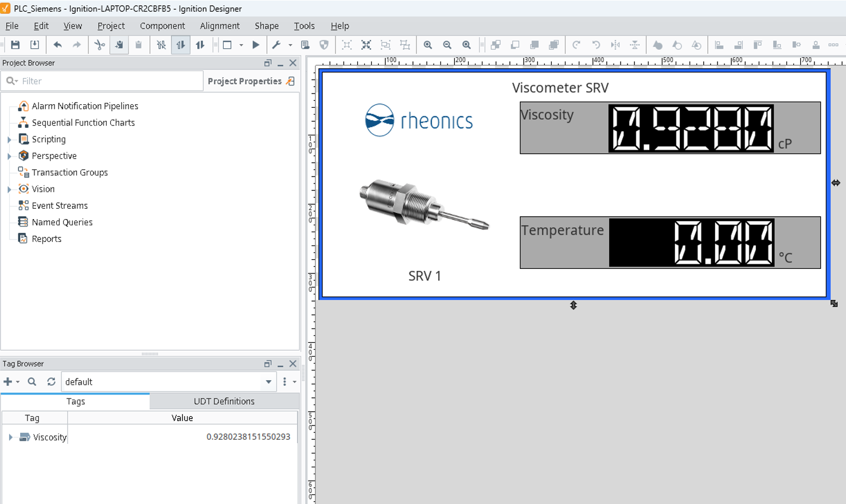The width and height of the screenshot is (846, 504).
Task: Open the Alignment menu
Action: coord(220,26)
